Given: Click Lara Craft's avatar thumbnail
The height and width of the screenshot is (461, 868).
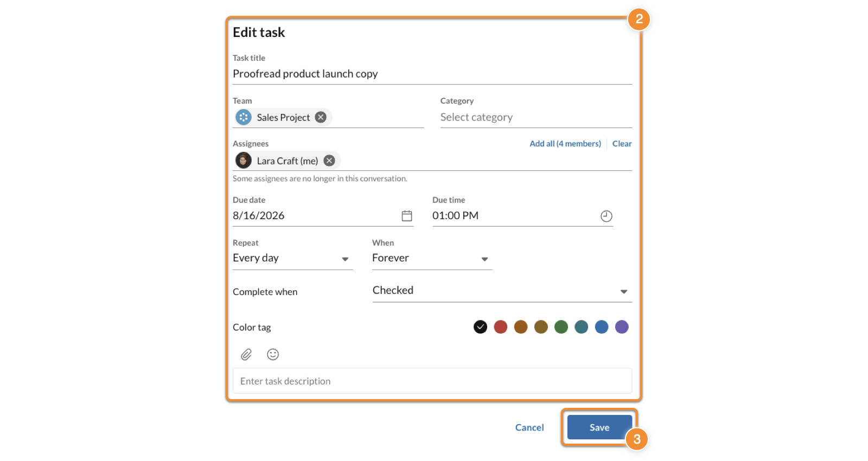Looking at the screenshot, I should [x=244, y=161].
